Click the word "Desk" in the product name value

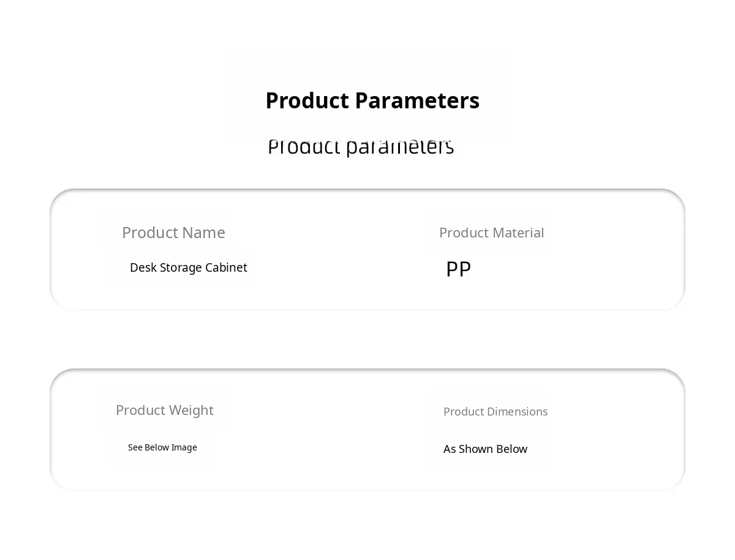click(x=143, y=267)
